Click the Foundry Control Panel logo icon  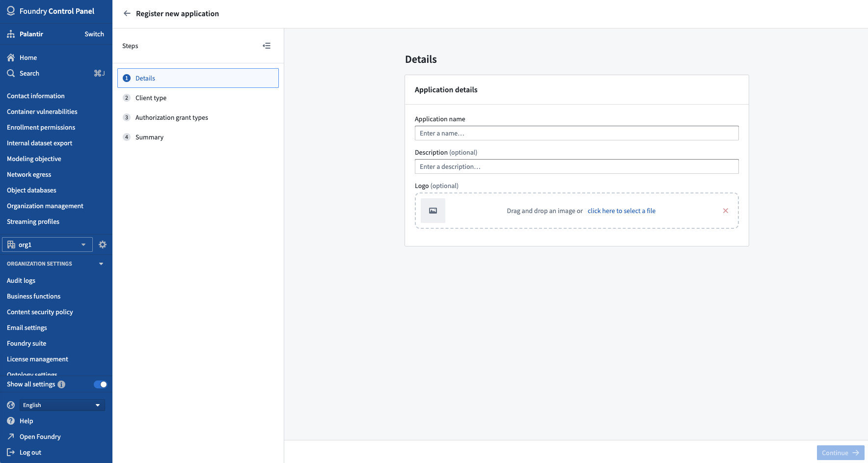pyautogui.click(x=11, y=11)
